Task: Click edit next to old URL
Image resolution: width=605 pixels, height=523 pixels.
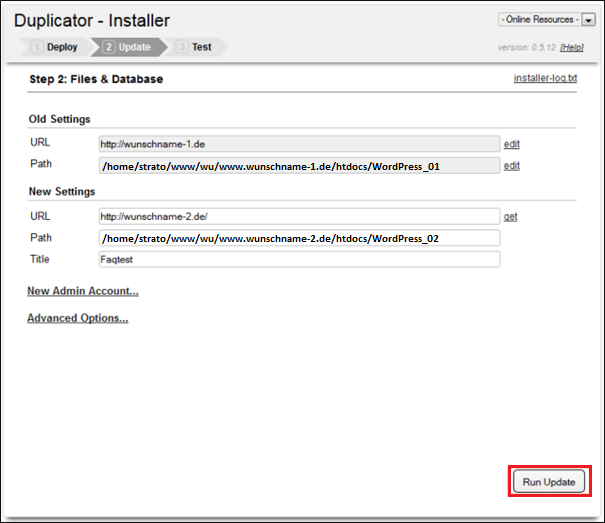Action: pyautogui.click(x=511, y=144)
